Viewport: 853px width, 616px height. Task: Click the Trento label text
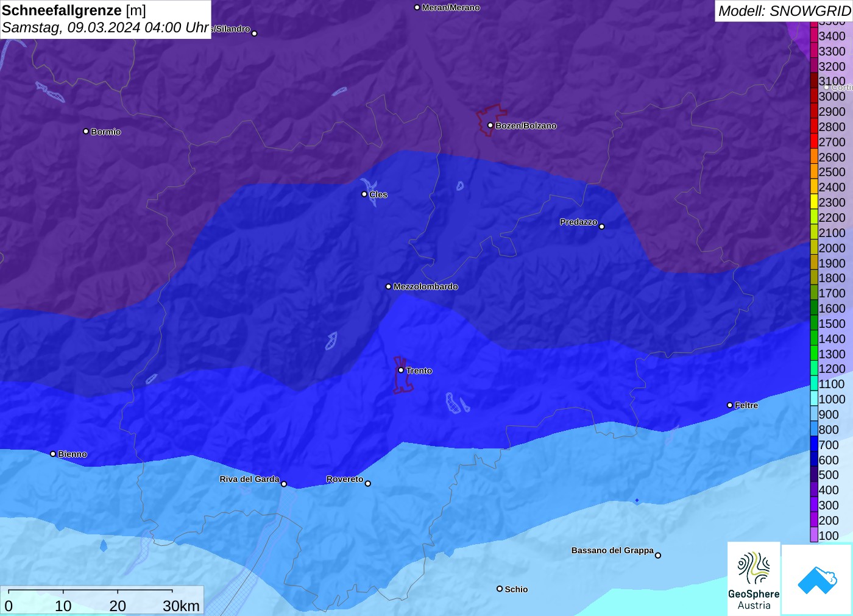click(x=419, y=370)
